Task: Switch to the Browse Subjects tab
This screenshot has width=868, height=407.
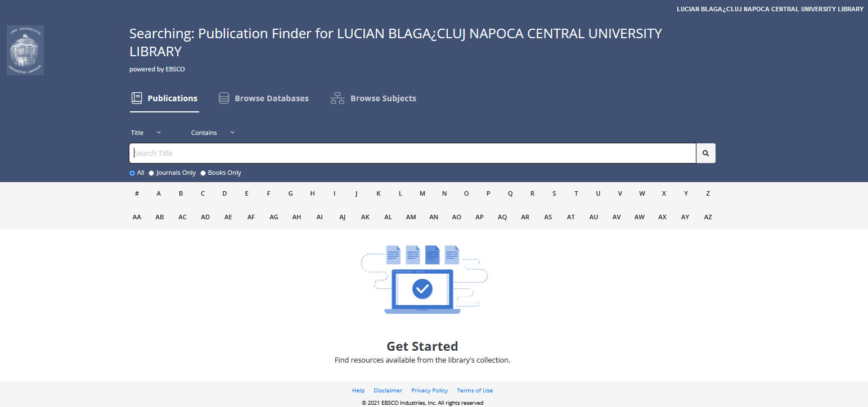Action: tap(373, 98)
